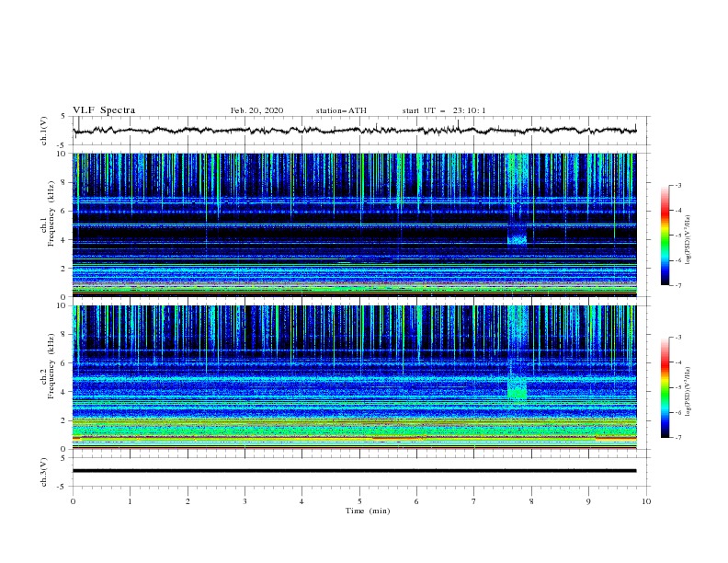The image size is (728, 563).
Task: Click the 'start UT = 23:10:1' label
Action: coord(444,110)
